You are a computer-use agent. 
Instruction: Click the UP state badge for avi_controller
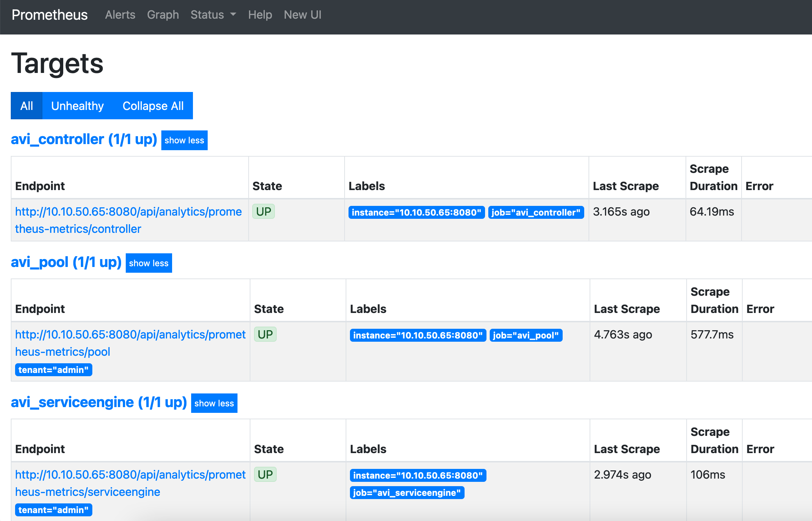point(263,211)
